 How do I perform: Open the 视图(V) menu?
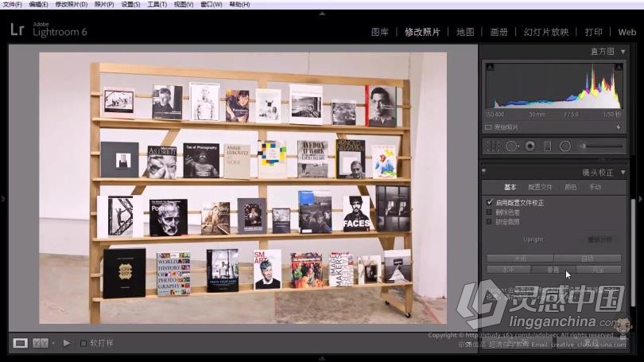(x=184, y=5)
